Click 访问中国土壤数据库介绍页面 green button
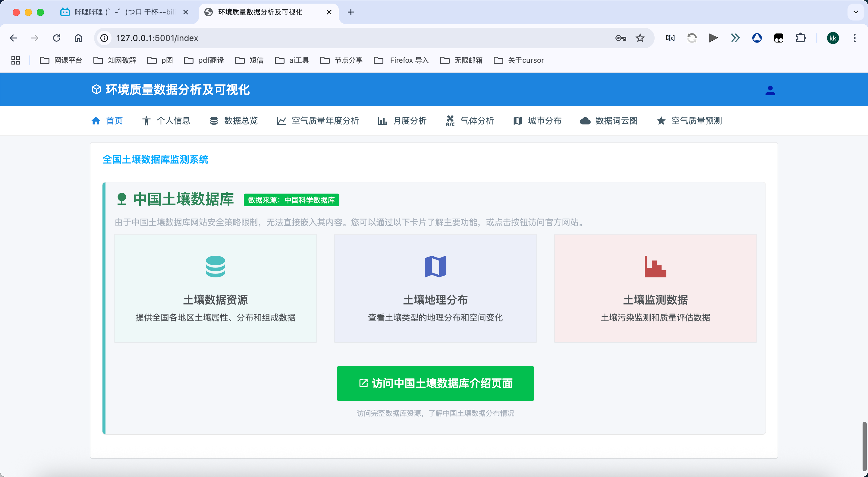The width and height of the screenshot is (868, 477). click(435, 383)
